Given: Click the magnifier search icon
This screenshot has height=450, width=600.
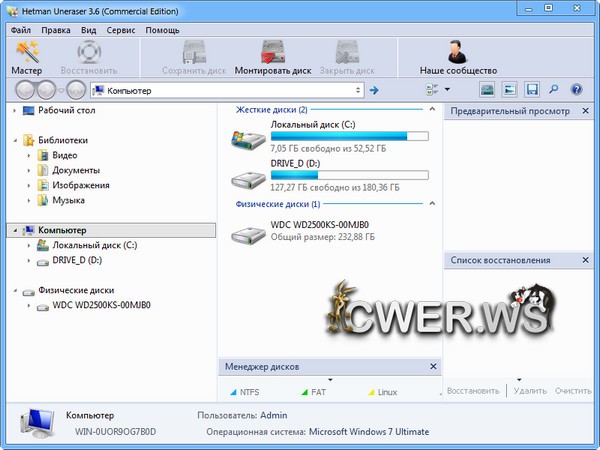Looking at the screenshot, I should 554,90.
